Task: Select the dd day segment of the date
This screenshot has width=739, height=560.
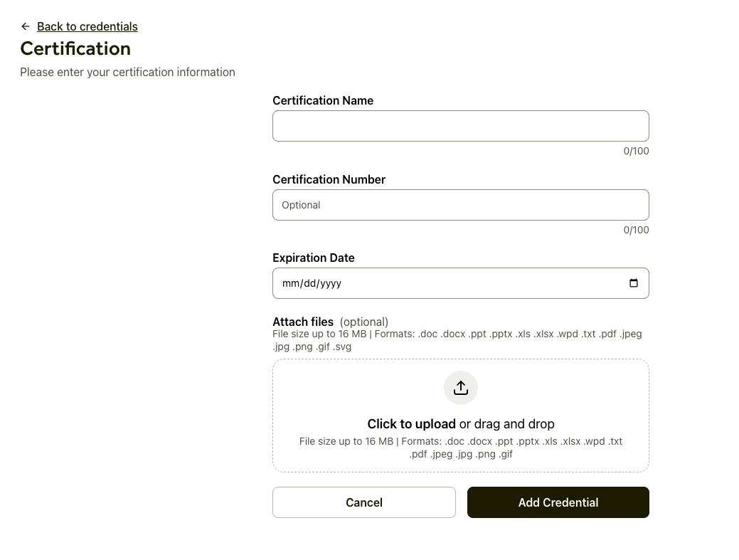Action: (x=309, y=283)
